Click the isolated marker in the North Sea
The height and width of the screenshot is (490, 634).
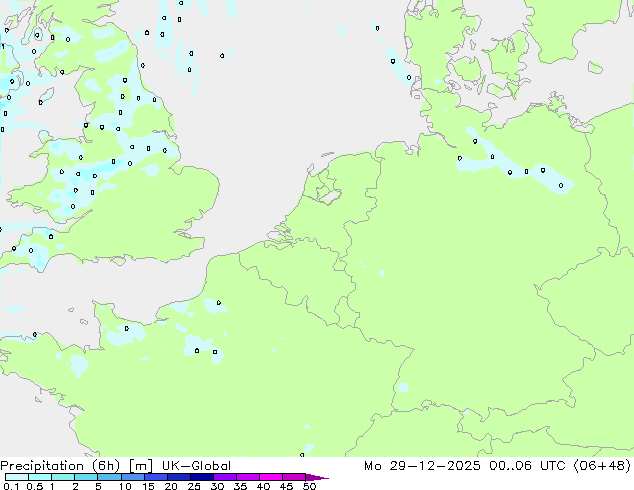pos(220,55)
